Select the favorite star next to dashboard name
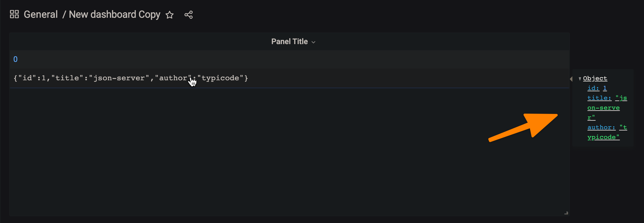Viewport: 644px width, 223px height. [169, 14]
